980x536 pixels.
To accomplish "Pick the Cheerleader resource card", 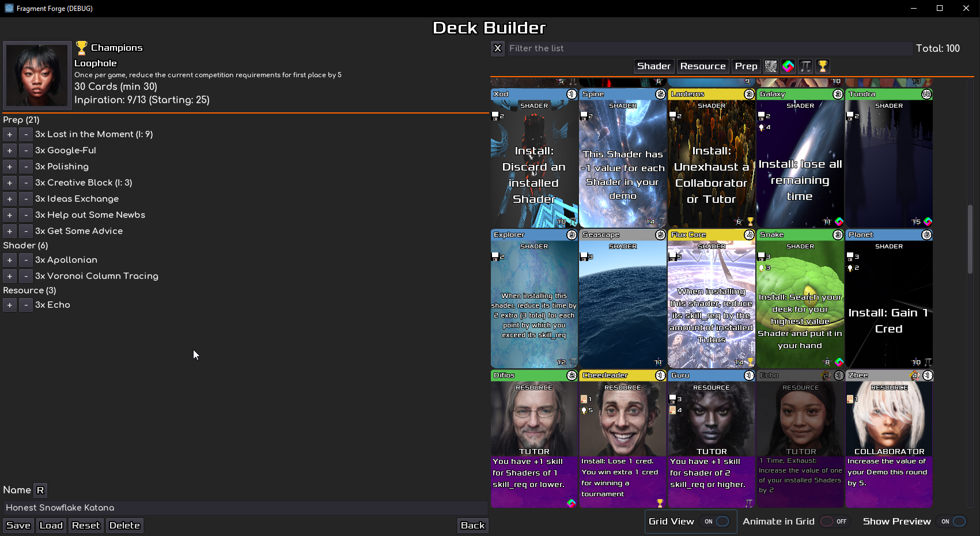I will (623, 439).
